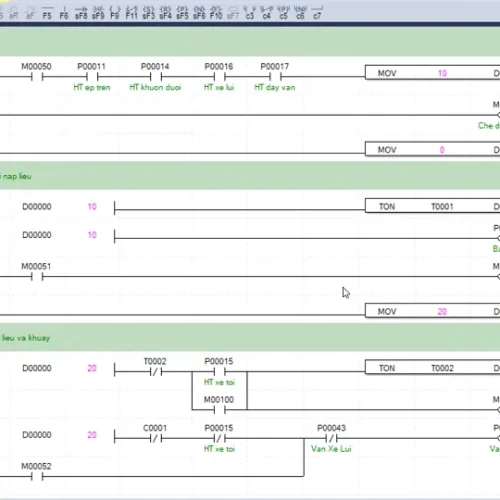The height and width of the screenshot is (500, 500).
Task: Click the value 20 in the MOV box
Action: [x=442, y=312]
